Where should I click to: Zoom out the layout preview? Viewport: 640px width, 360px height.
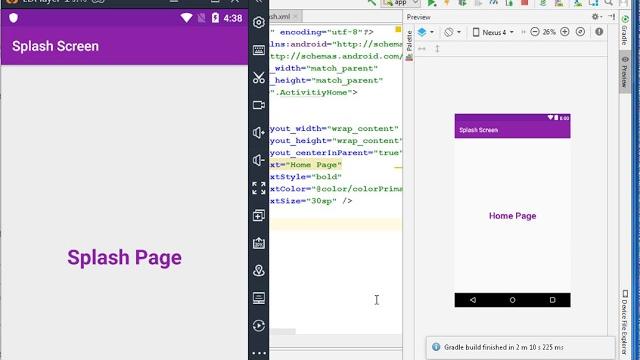click(x=535, y=32)
